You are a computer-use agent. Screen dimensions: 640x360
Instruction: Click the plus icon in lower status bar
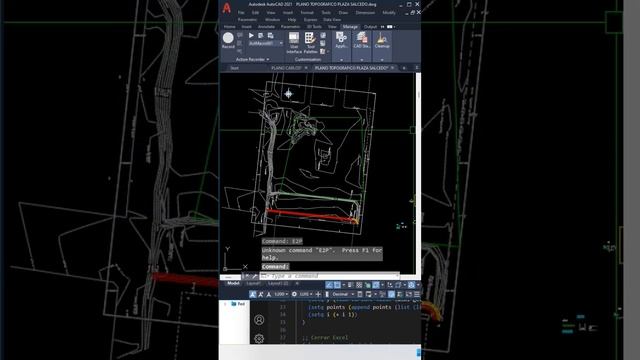point(318,294)
